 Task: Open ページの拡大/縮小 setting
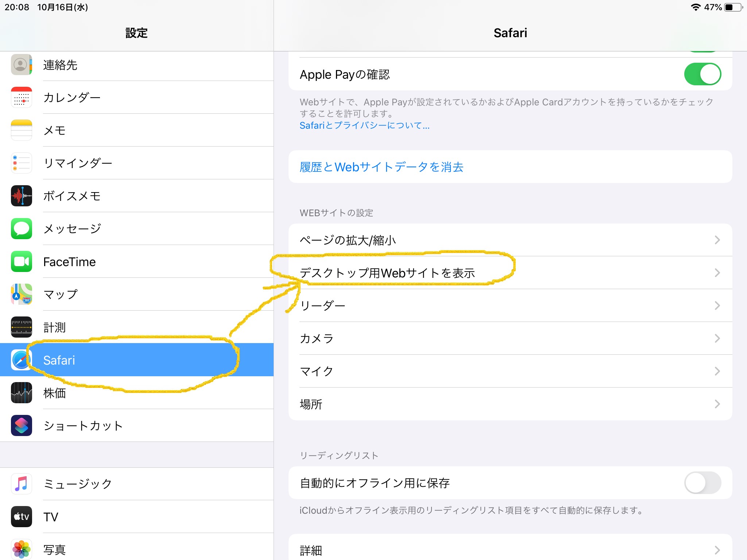pos(510,240)
